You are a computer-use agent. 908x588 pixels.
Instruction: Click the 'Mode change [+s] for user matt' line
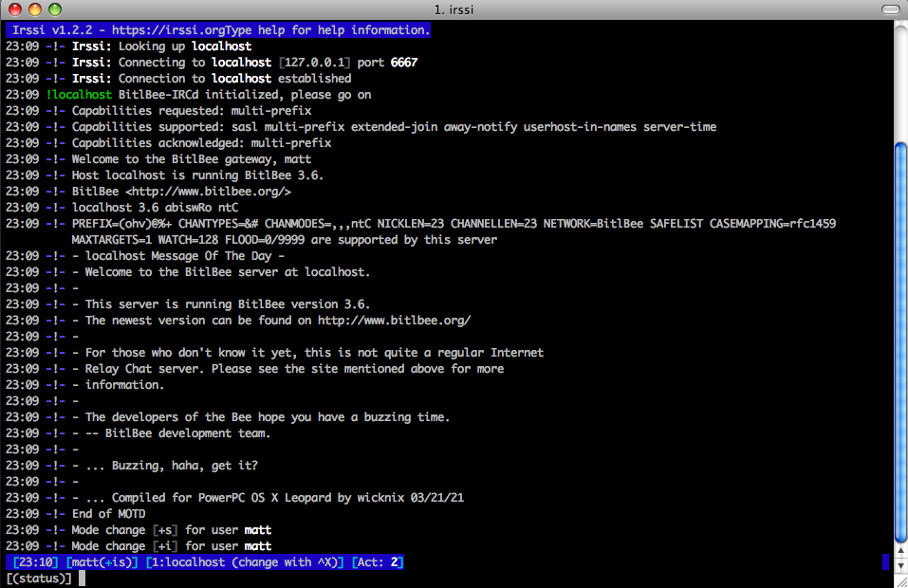139,530
